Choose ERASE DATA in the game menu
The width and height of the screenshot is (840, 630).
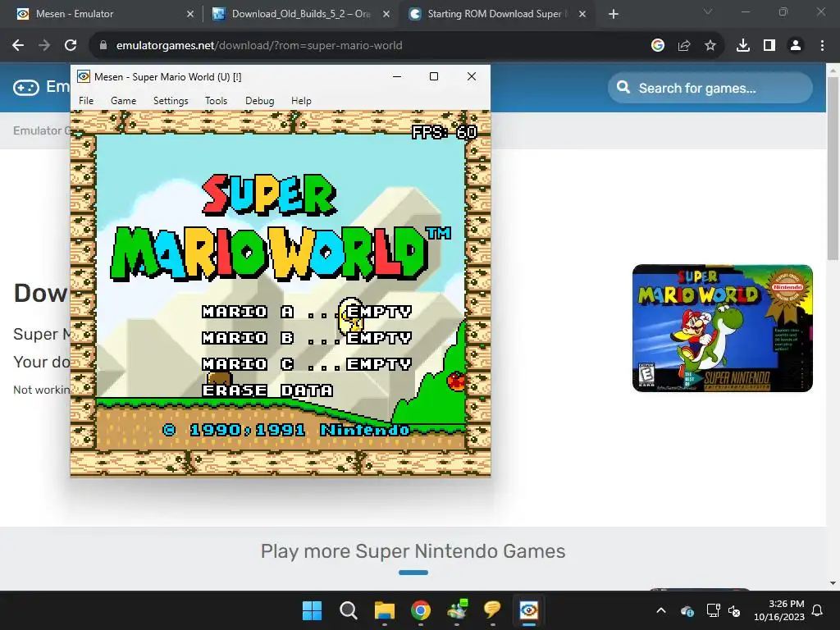click(x=267, y=390)
